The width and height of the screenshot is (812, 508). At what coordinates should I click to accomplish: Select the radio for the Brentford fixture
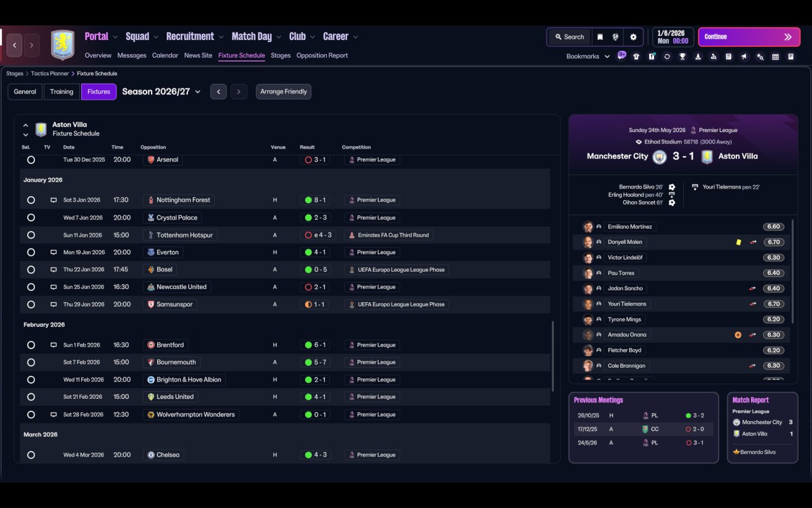[31, 345]
